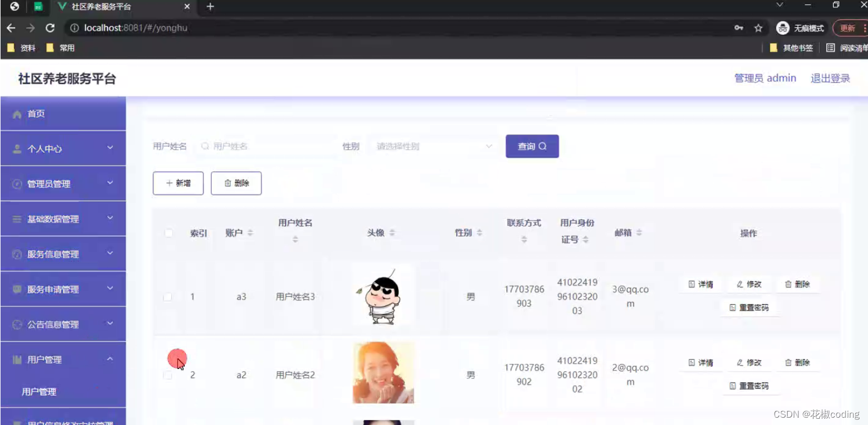Expand the 服务信息管理 sidebar menu

(x=62, y=253)
